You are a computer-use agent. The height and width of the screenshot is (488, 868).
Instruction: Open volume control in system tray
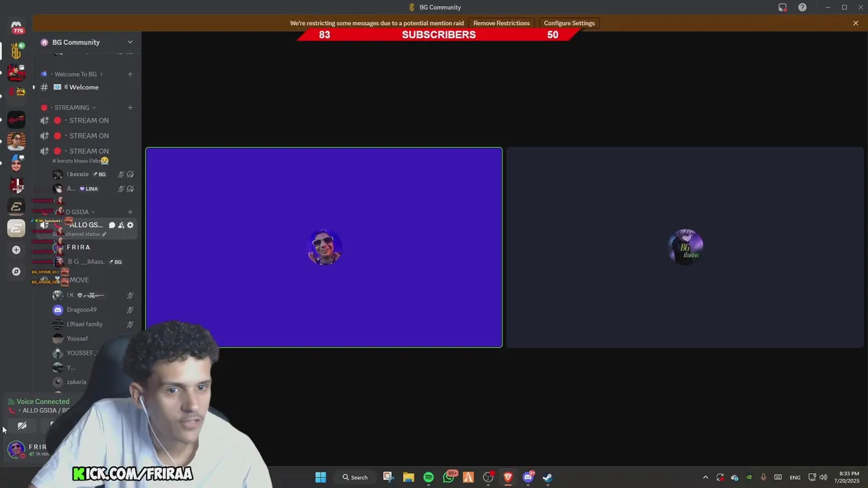tap(825, 477)
